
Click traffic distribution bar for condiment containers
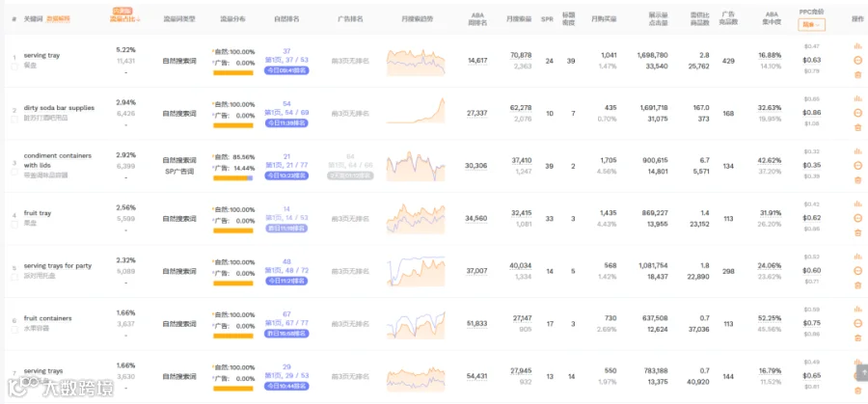coord(233,177)
